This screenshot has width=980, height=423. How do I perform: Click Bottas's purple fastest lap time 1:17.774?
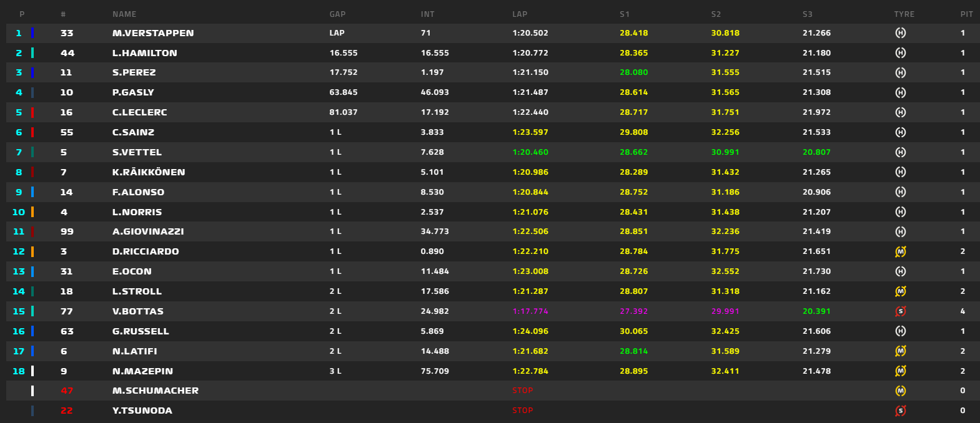point(530,311)
